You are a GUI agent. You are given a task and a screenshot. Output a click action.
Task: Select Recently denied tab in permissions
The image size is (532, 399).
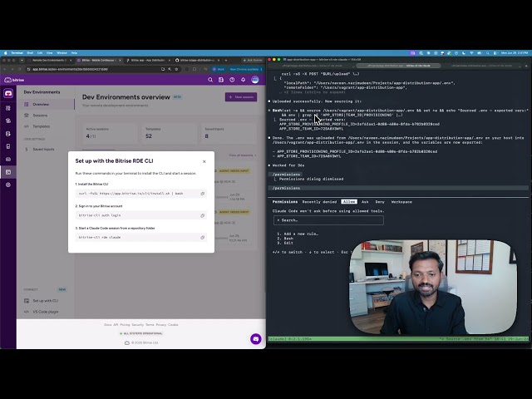point(319,202)
